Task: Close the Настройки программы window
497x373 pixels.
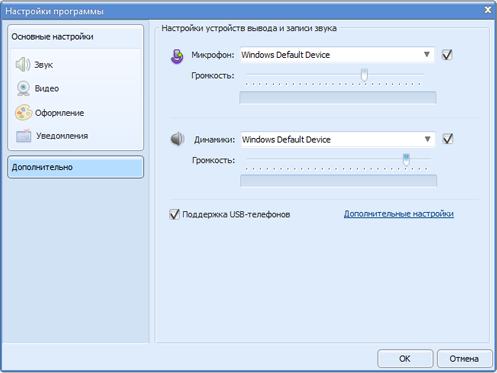Action: point(488,10)
